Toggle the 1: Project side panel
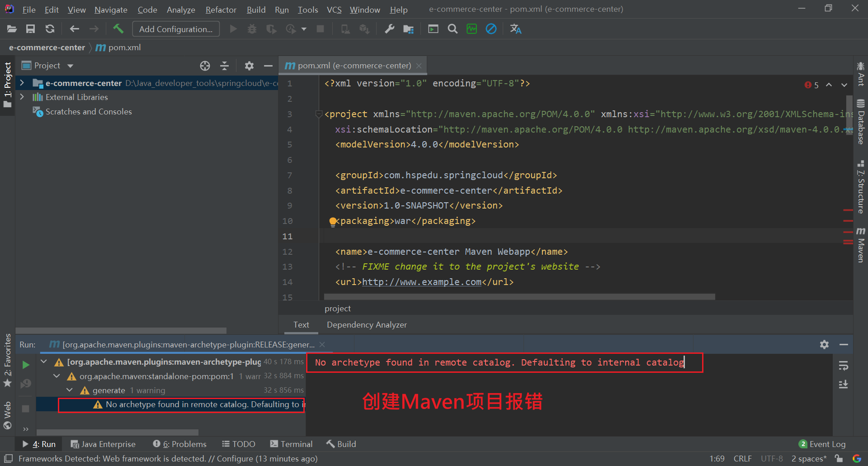The image size is (868, 466). 8,86
